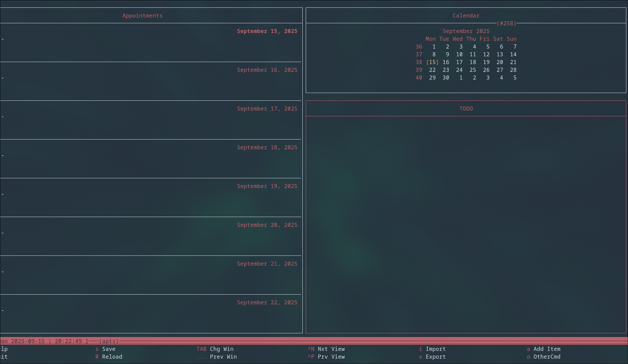Focus the Appointments panel title
Screen dimensions: 628x364
point(142,16)
